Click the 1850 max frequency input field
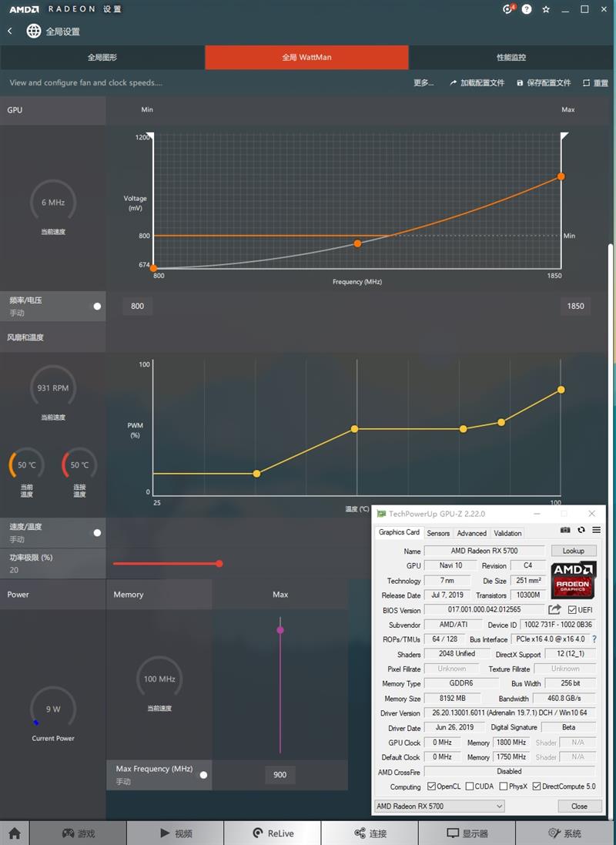This screenshot has width=616, height=845. click(575, 306)
